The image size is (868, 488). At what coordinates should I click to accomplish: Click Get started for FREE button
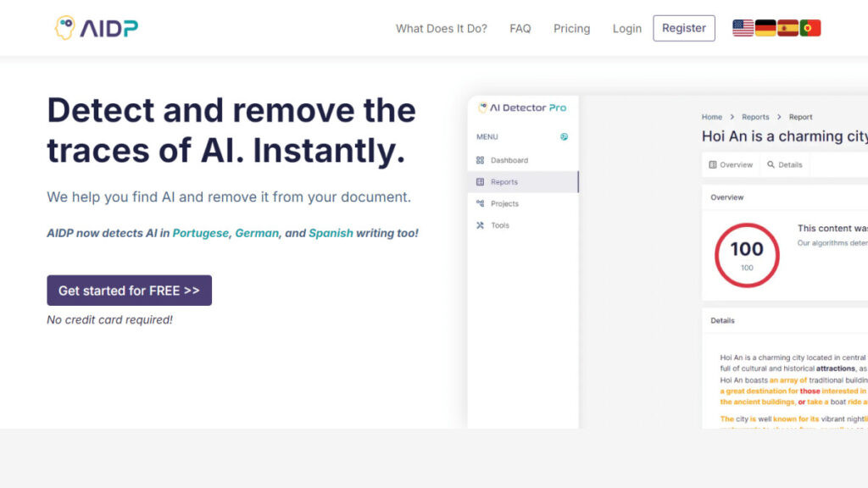point(129,291)
